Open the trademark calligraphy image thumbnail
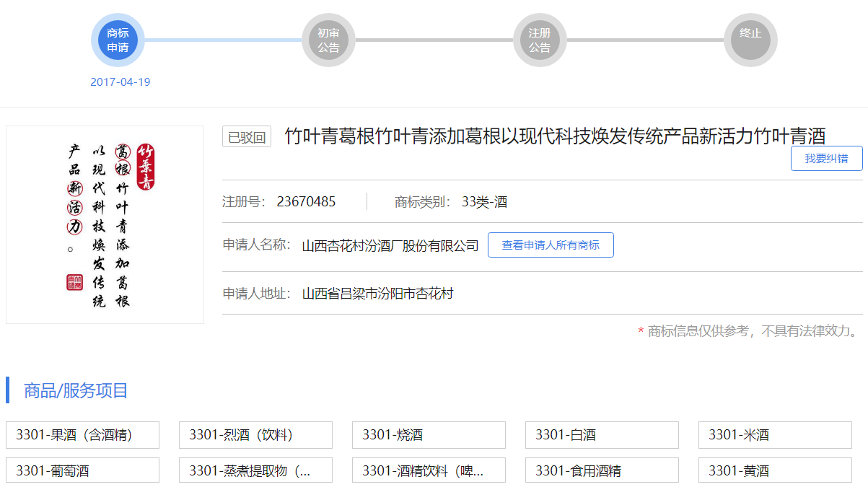 (x=105, y=224)
